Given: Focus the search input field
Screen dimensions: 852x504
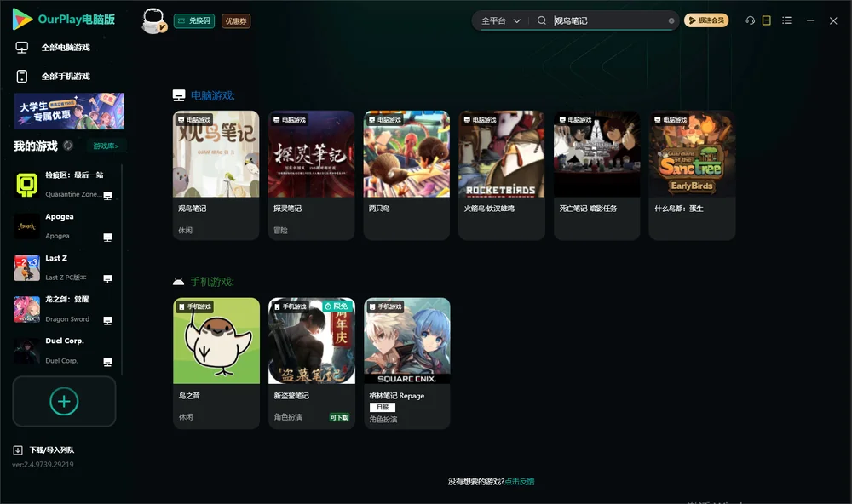Looking at the screenshot, I should point(608,20).
